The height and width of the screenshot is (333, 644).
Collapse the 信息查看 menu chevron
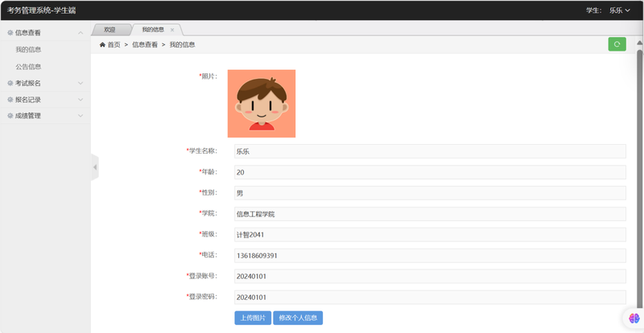(80, 33)
